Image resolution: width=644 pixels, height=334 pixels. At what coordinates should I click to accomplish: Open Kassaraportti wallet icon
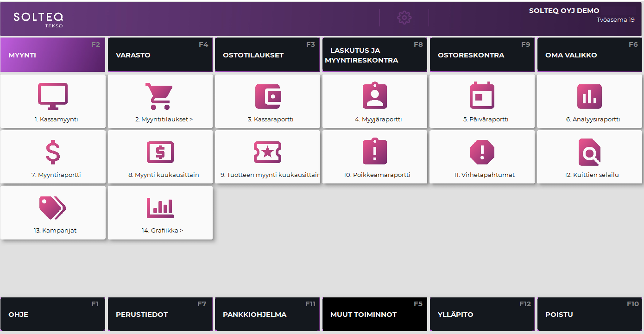click(x=268, y=96)
